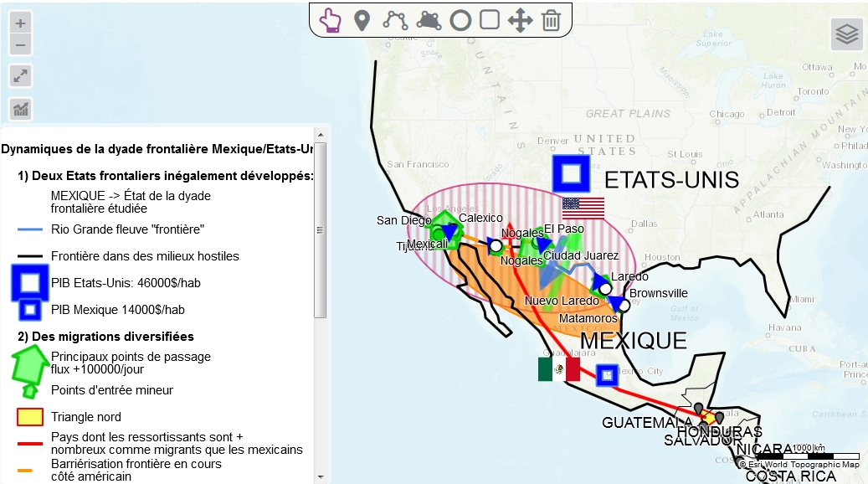Click the trash can delete tool
This screenshot has width=868, height=484.
tap(551, 20)
